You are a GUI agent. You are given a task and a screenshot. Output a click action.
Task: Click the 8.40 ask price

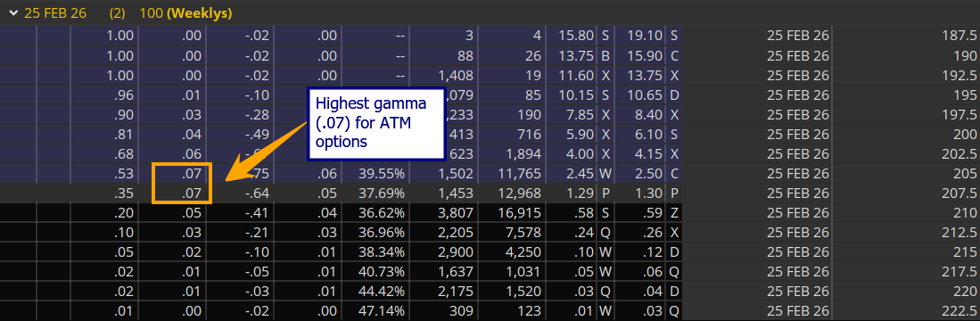649,115
